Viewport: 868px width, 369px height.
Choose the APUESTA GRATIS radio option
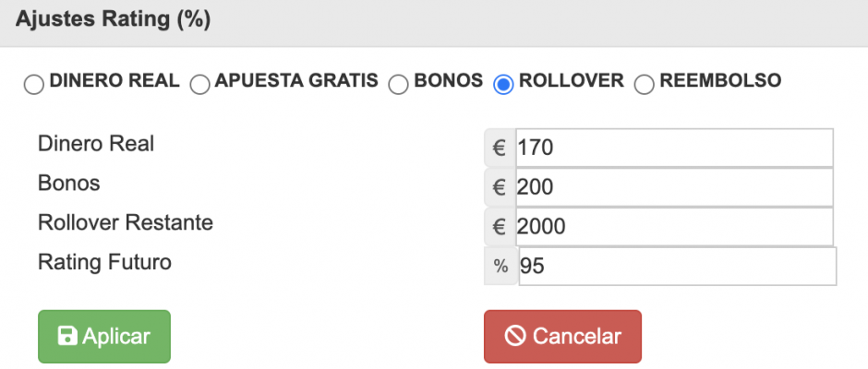point(199,85)
